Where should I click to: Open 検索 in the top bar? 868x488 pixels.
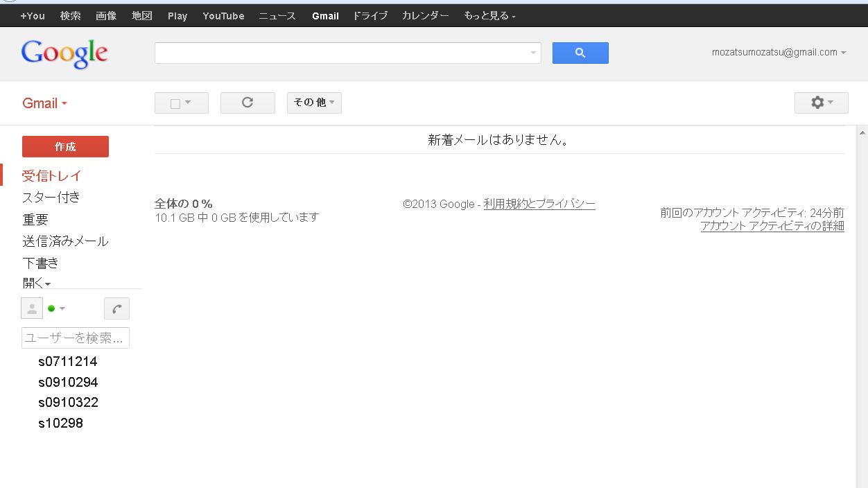coord(70,15)
